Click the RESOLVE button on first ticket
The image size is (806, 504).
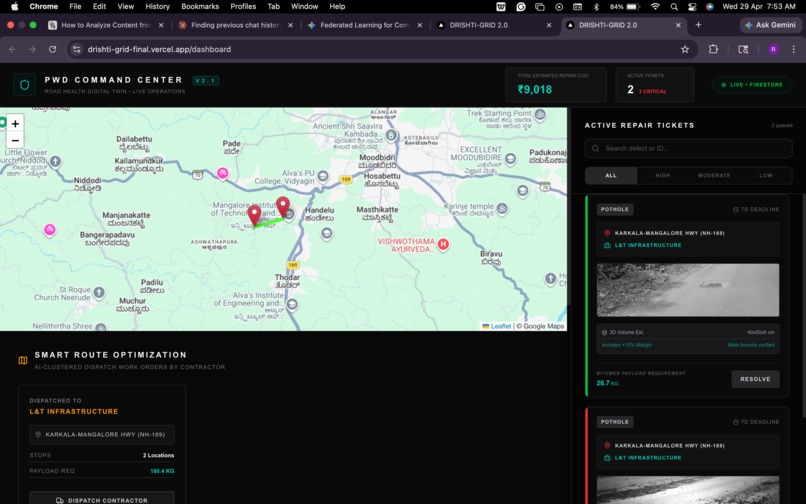coord(755,380)
